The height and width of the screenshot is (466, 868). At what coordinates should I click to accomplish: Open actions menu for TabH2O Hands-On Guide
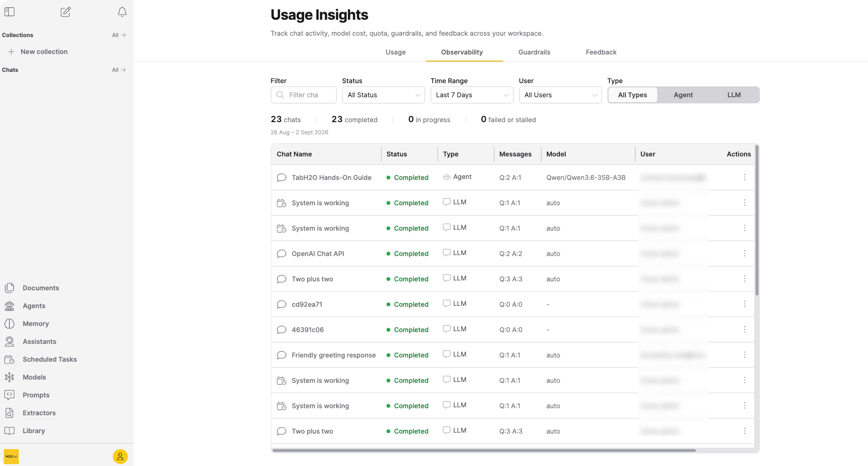pyautogui.click(x=745, y=177)
